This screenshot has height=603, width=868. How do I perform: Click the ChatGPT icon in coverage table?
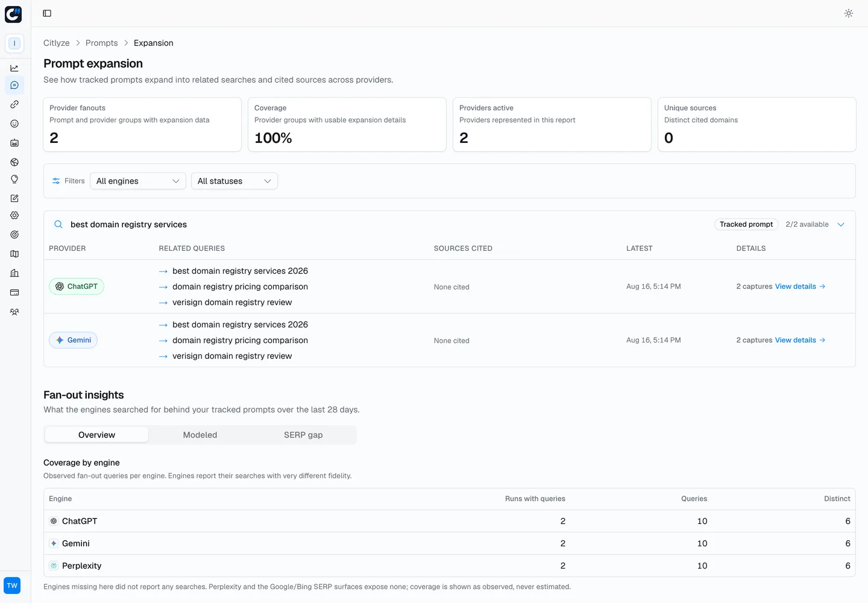pos(54,521)
